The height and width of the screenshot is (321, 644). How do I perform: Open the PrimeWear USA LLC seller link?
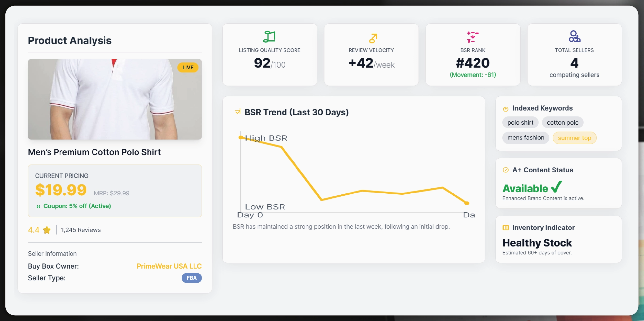point(169,266)
